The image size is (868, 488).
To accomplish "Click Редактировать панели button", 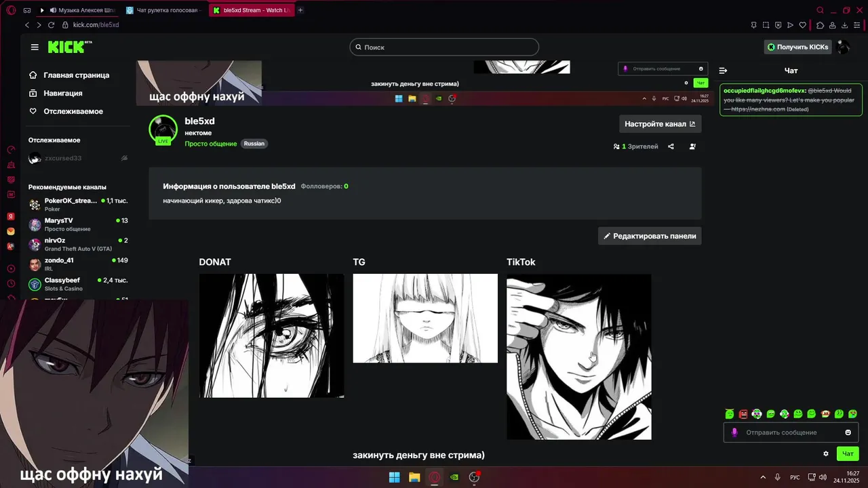I will 650,236.
